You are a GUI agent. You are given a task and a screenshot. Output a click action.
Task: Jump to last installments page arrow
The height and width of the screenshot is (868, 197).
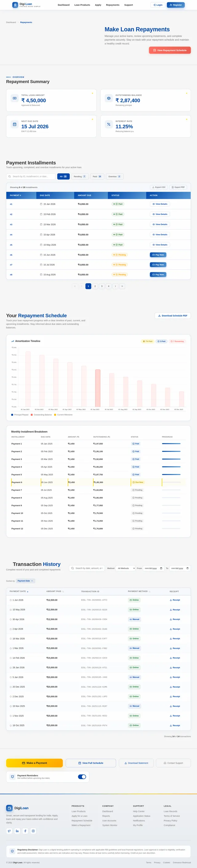point(122,286)
